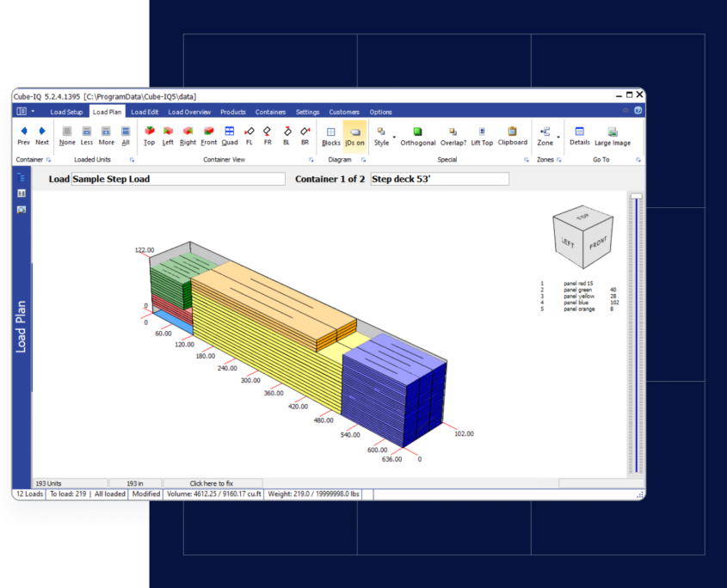Expand the Special group dialog launcher
727x588 pixels.
[x=527, y=160]
